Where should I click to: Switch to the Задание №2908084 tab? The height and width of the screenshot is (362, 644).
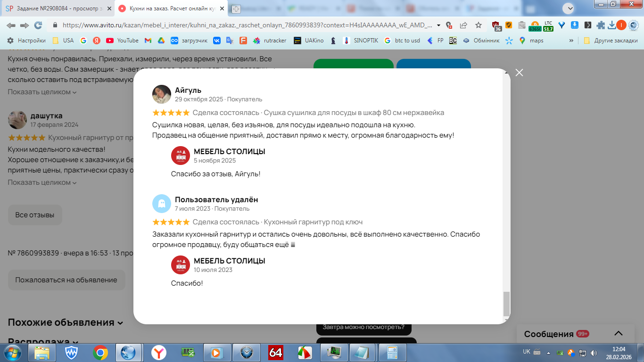pos(56,8)
